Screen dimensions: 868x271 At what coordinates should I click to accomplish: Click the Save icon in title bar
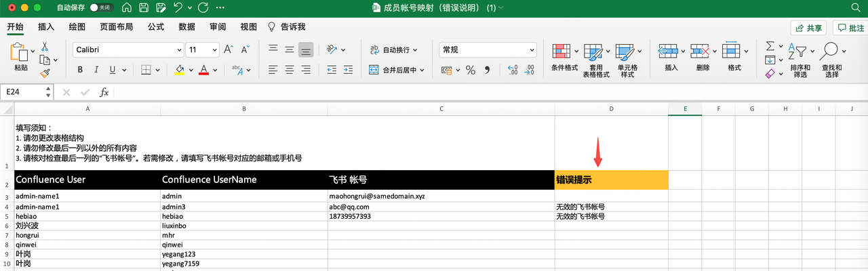click(x=144, y=7)
